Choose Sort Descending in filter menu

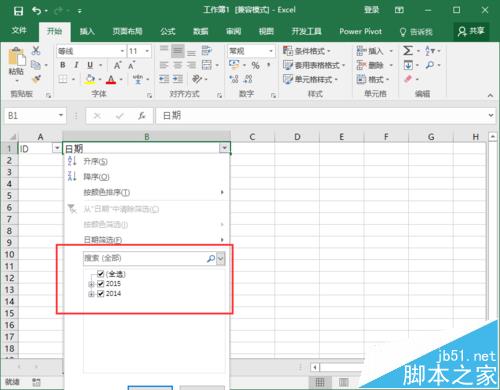click(x=146, y=177)
